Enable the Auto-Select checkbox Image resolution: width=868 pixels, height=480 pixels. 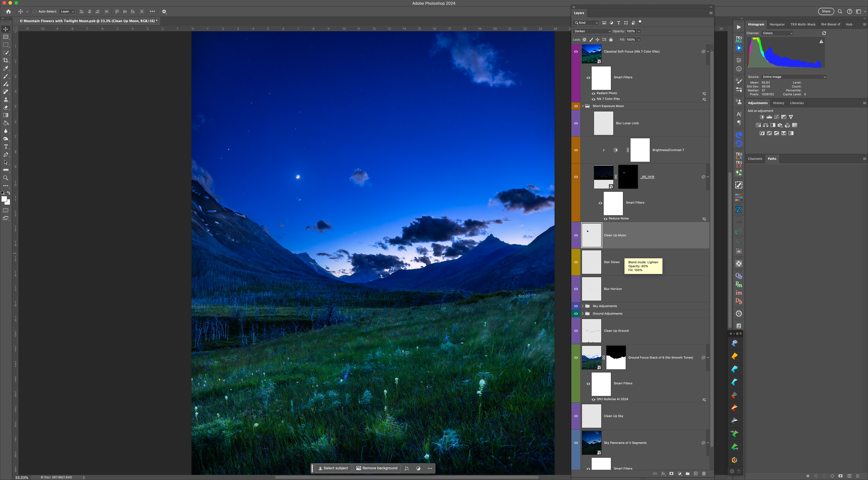pos(35,11)
